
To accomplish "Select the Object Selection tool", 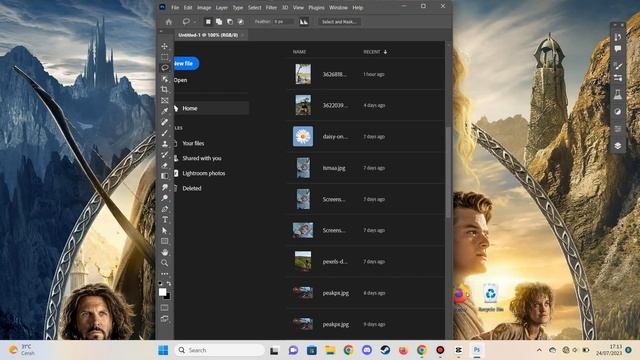I will 164,79.
